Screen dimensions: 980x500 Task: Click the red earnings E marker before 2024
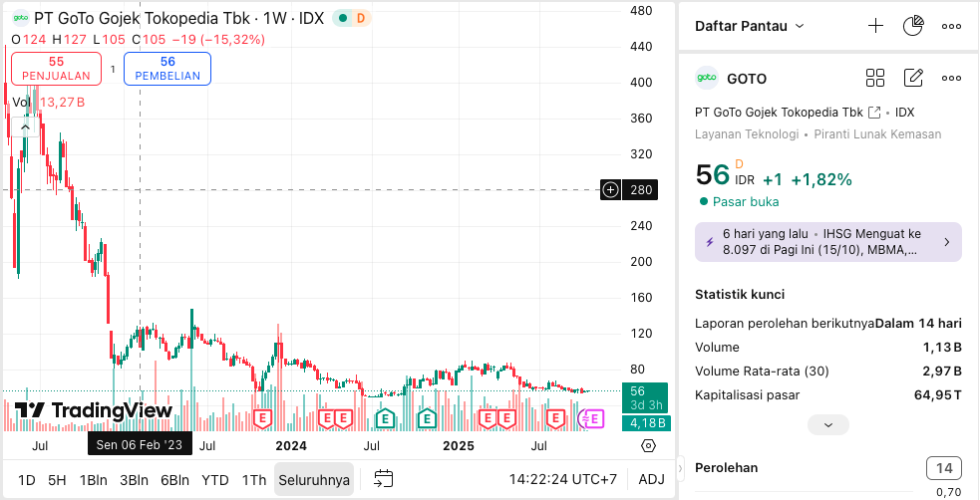pyautogui.click(x=263, y=417)
